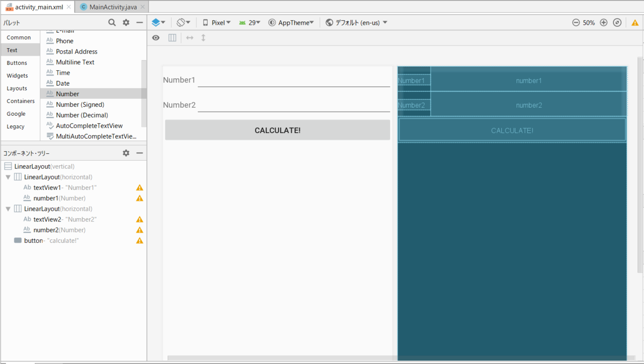Screen dimensions: 644x364
Task: Click warning icon beside number1
Action: (140, 198)
